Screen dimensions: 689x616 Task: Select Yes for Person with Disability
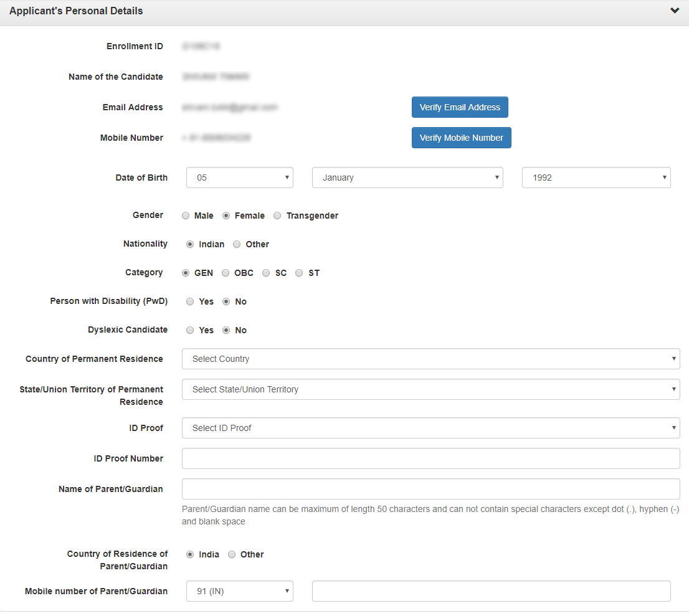190,301
